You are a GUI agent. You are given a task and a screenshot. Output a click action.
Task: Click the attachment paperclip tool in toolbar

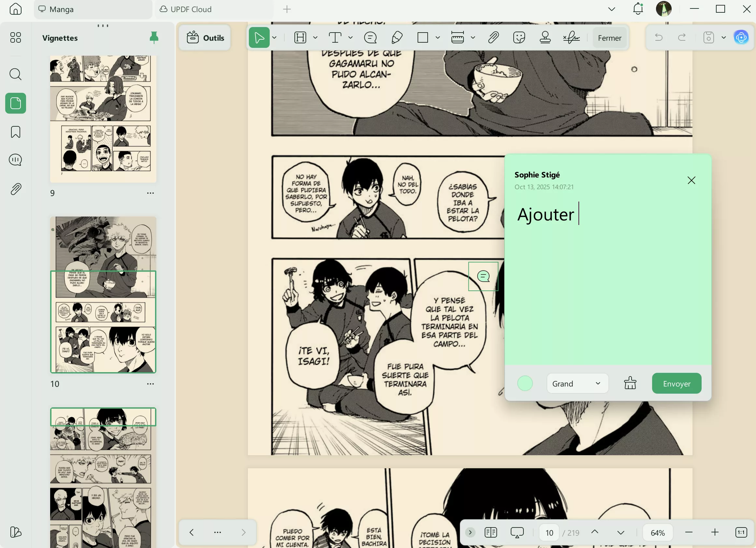pos(493,38)
